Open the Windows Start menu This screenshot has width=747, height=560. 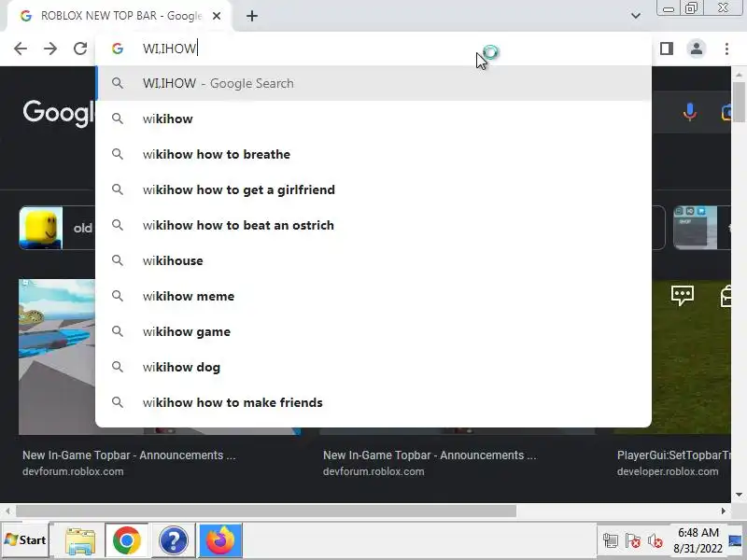click(x=25, y=540)
